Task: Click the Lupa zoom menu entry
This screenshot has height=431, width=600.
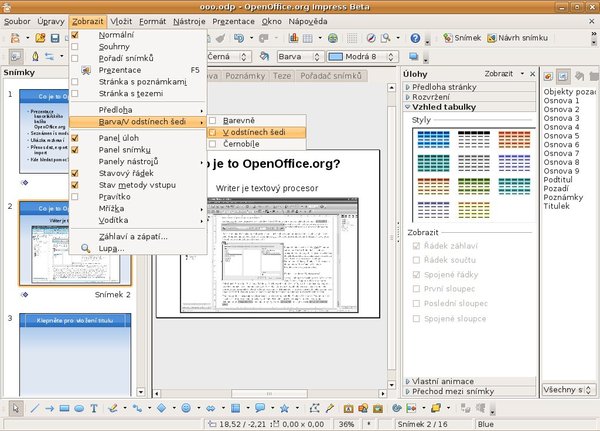Action: pyautogui.click(x=138, y=249)
